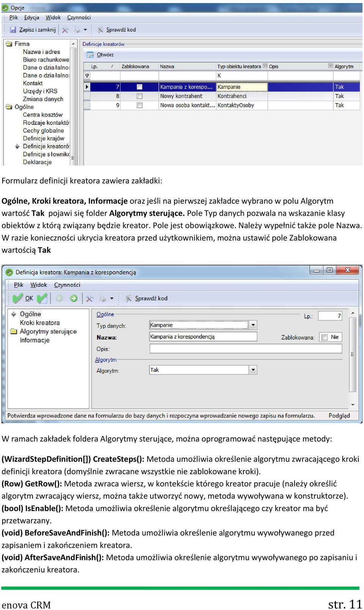Open the Widok menu in Opcje window

pyautogui.click(x=53, y=17)
